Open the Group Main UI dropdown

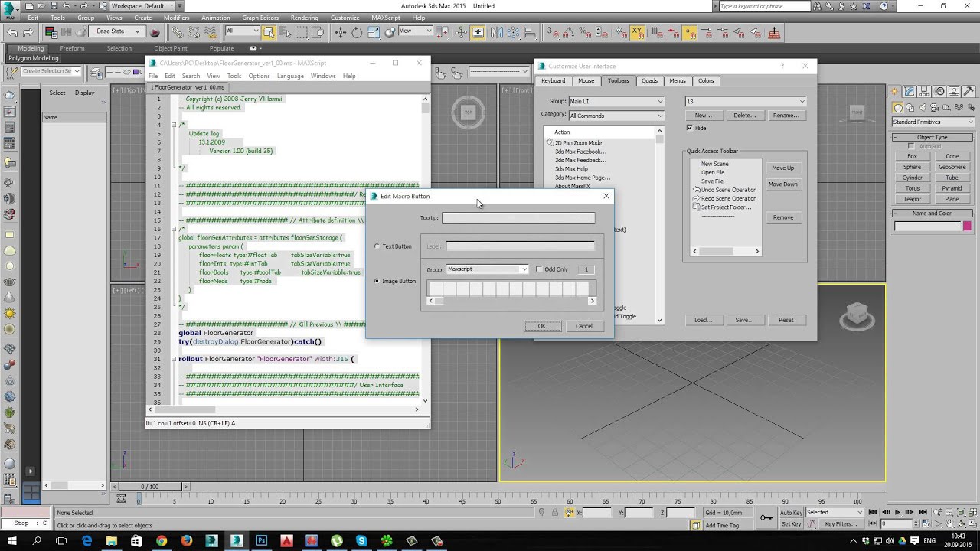[x=616, y=101]
